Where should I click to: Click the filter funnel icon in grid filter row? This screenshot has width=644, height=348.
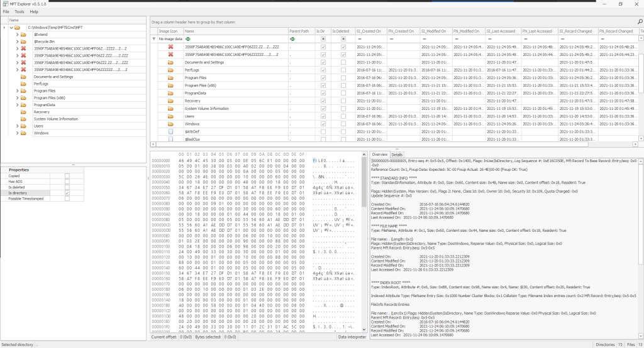tap(155, 39)
